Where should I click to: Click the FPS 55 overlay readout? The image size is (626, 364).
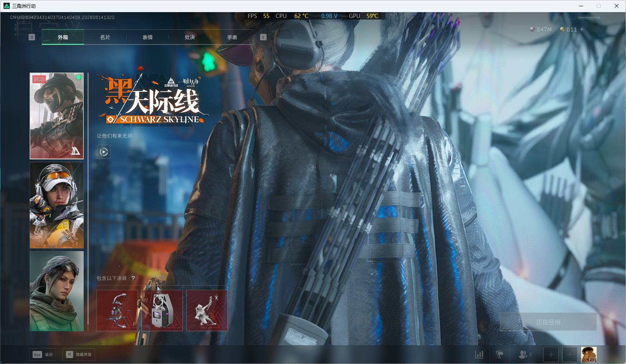(259, 16)
